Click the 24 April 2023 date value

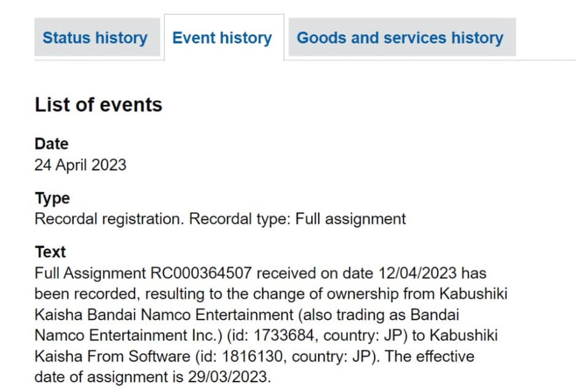[x=81, y=165]
